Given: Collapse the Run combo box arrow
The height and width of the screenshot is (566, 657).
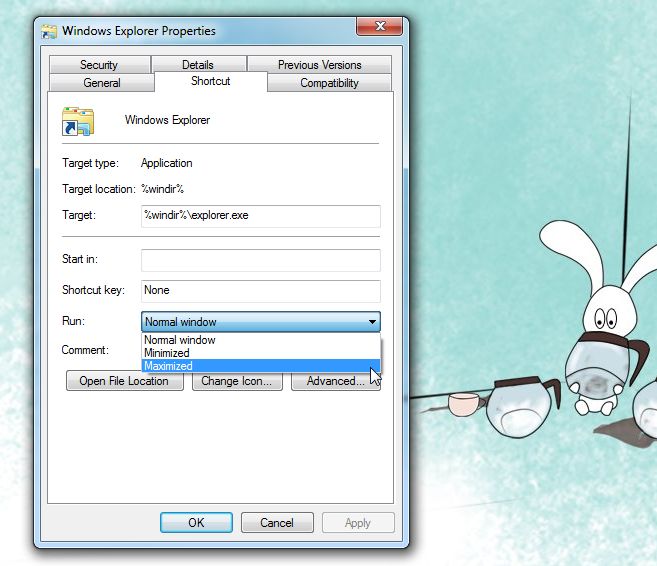Looking at the screenshot, I should click(372, 322).
